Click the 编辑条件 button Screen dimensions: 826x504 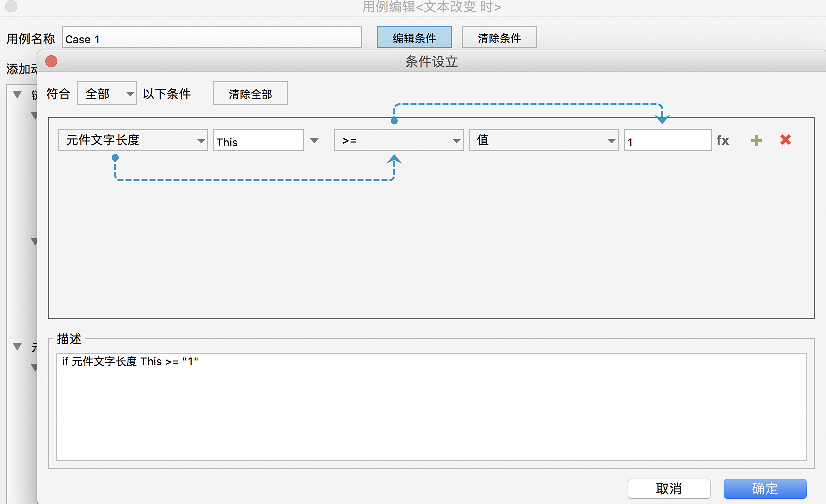click(x=414, y=37)
